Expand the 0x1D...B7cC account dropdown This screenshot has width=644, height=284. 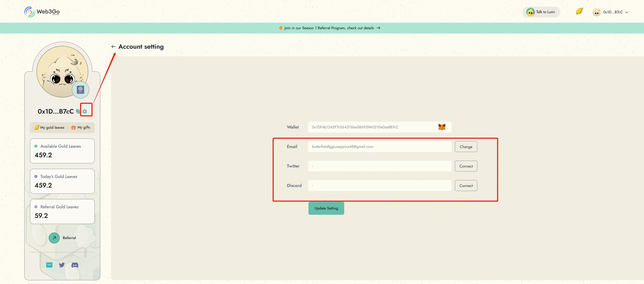(610, 12)
